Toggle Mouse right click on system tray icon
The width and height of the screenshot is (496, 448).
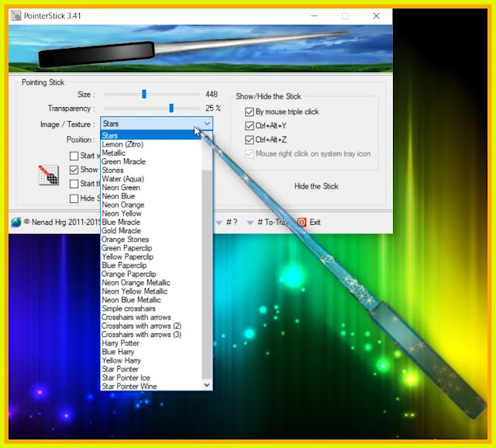[x=250, y=153]
